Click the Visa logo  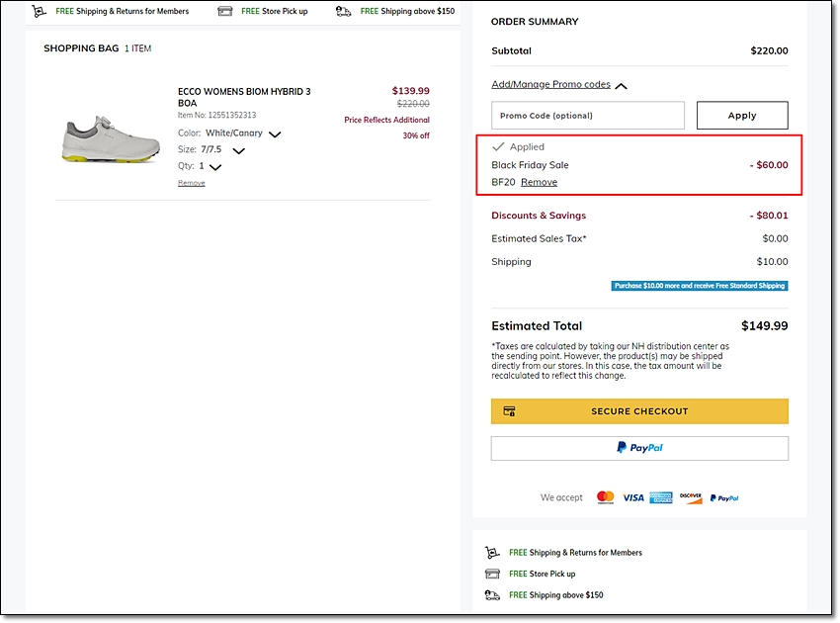point(633,498)
